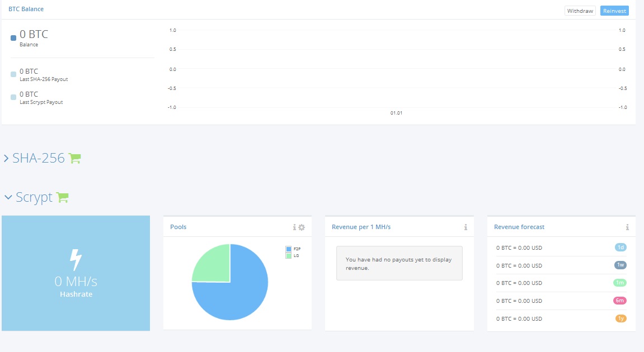Open the Pools info icon
The height and width of the screenshot is (352, 644).
[294, 227]
